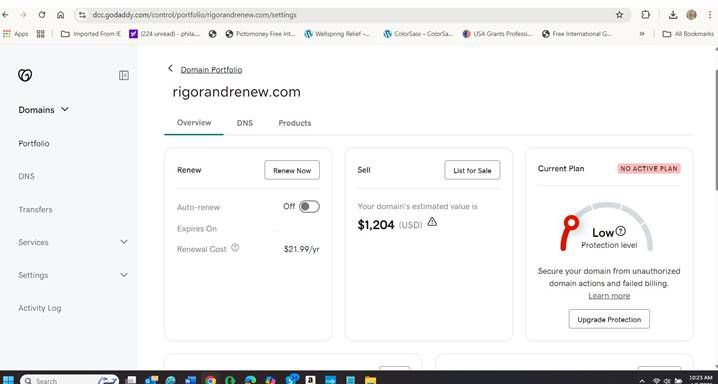
Task: Open DNS in the sidebar
Action: (26, 176)
